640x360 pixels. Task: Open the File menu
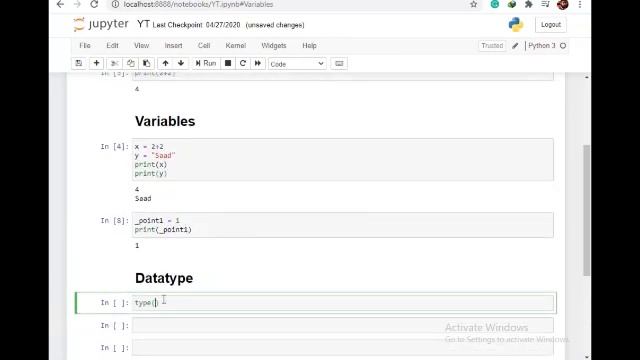tap(85, 45)
